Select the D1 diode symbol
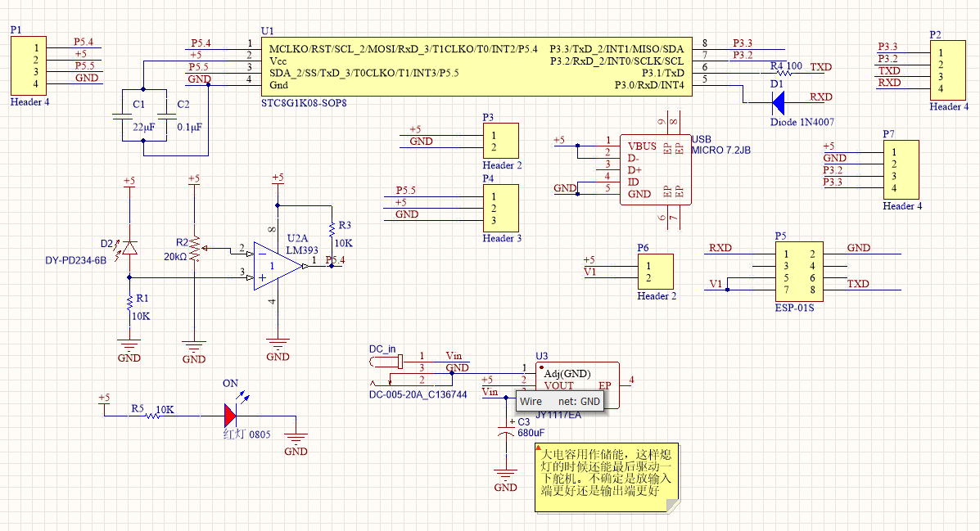980x531 pixels. (778, 102)
